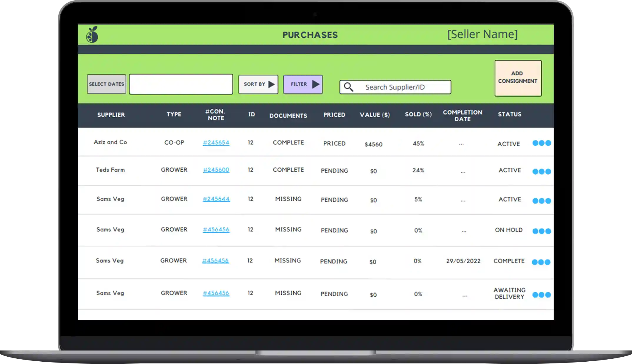Open three-dot menu for Teds Farm row

click(x=542, y=171)
